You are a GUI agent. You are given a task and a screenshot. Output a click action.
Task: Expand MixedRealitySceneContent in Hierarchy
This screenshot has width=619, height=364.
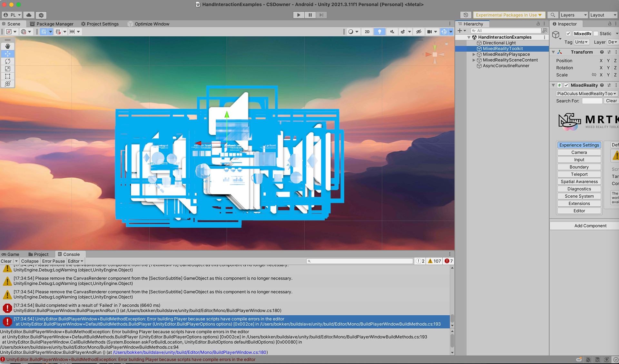474,60
